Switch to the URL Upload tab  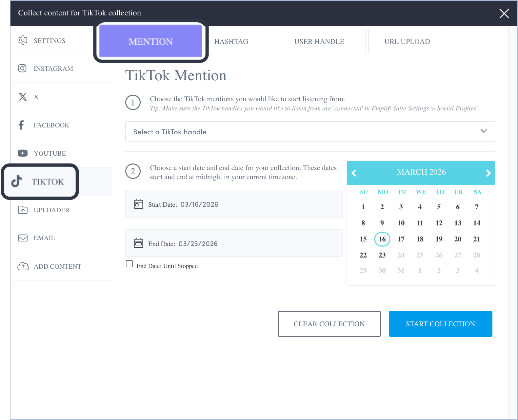[x=407, y=41]
